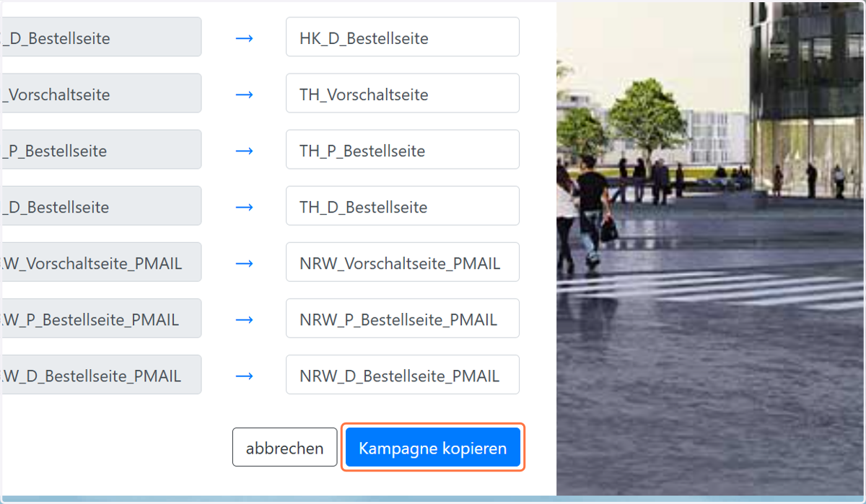
Task: Click the grey source field ending in W_Vorschaltseite_PMAIL
Action: 101,262
